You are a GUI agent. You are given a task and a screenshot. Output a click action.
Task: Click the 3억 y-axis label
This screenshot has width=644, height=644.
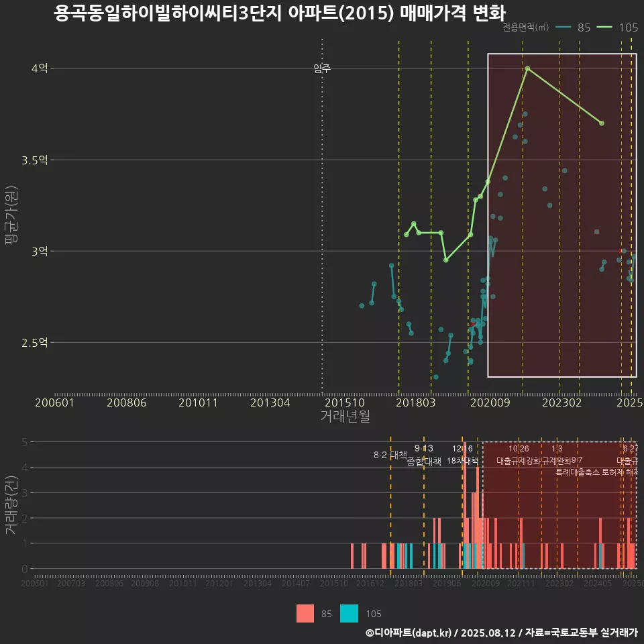(40, 251)
